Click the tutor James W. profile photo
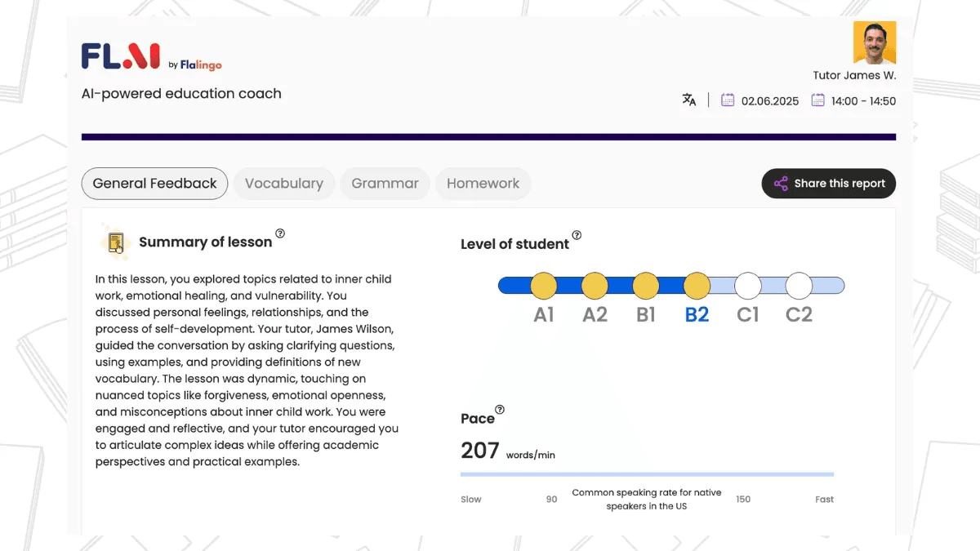Screen dimensions: 980x551 point(875,42)
